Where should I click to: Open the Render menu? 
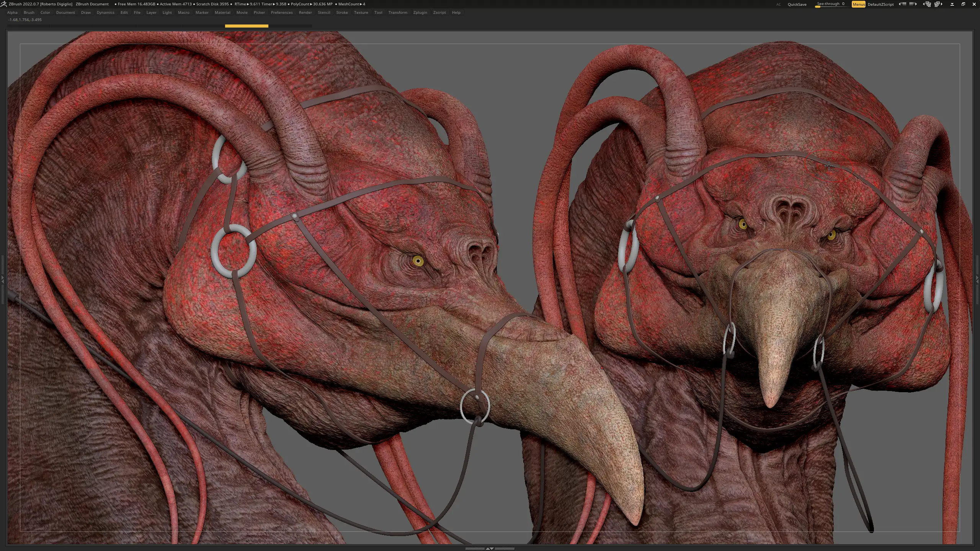click(305, 13)
